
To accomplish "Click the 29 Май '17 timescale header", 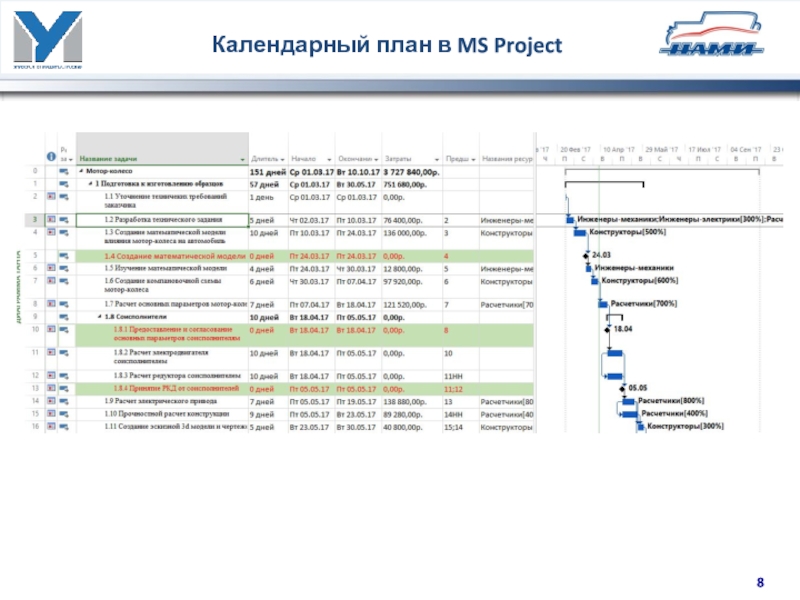I will click(662, 149).
